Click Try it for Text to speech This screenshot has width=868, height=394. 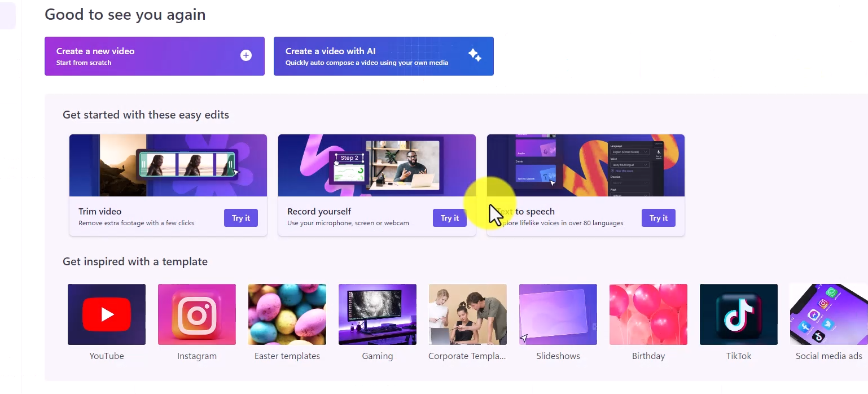pyautogui.click(x=659, y=218)
